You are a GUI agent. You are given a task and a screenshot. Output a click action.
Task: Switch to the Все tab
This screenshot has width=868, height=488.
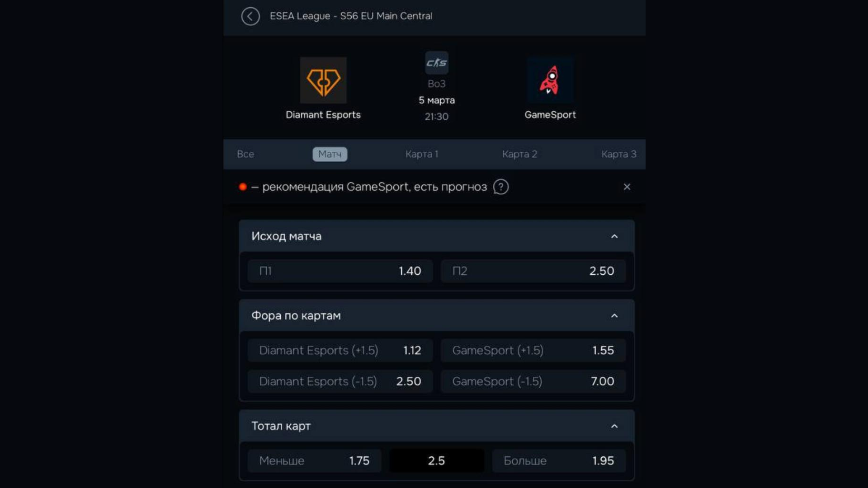point(245,154)
